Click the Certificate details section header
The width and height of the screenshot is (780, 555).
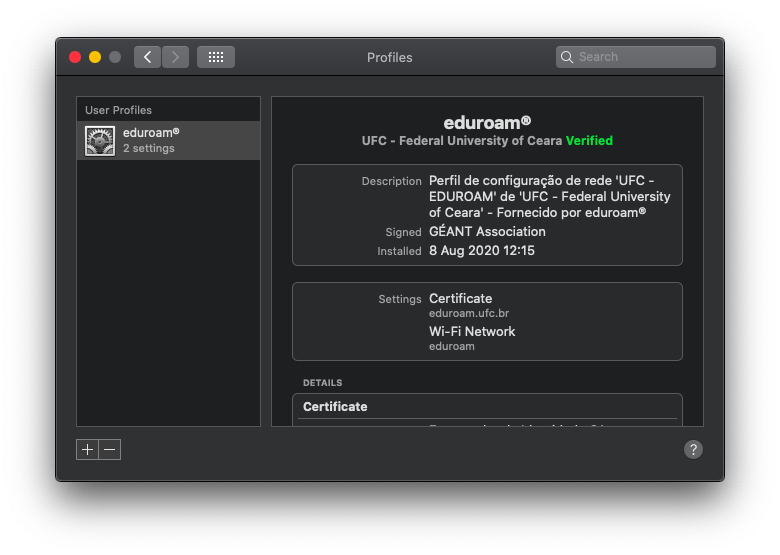tap(335, 407)
